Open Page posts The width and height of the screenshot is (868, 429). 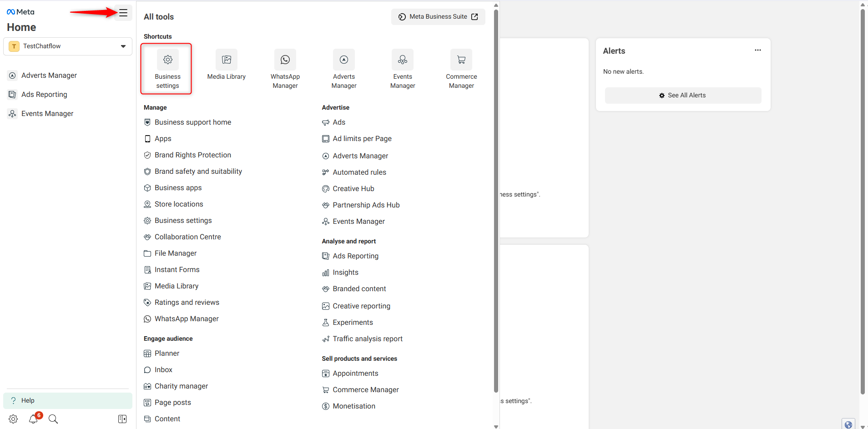point(167,403)
